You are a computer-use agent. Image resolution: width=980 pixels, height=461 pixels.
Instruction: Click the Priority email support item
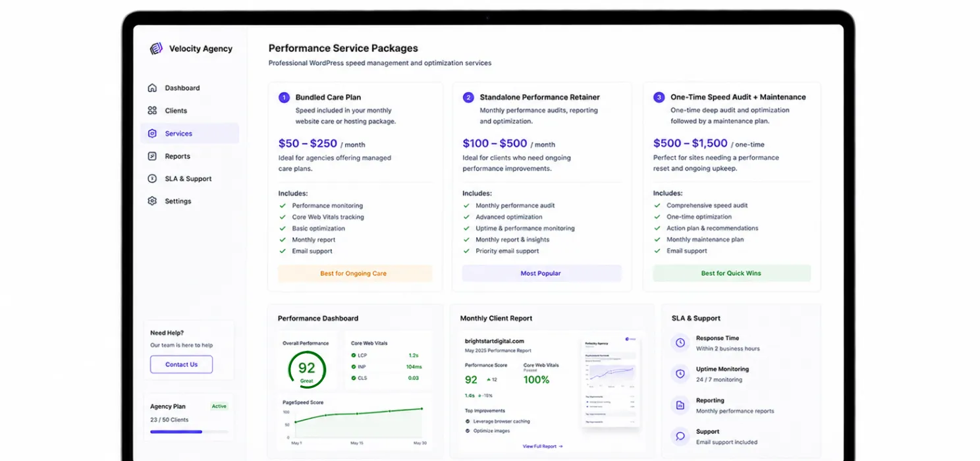(x=507, y=251)
